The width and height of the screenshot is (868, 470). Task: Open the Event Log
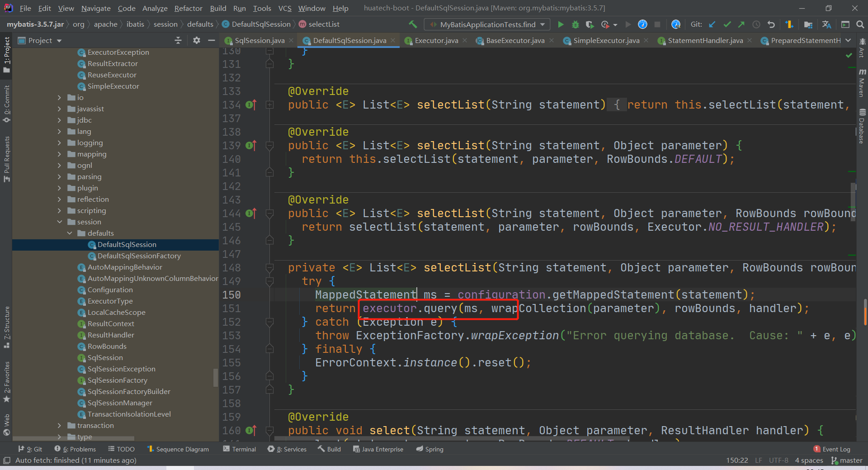[832, 449]
